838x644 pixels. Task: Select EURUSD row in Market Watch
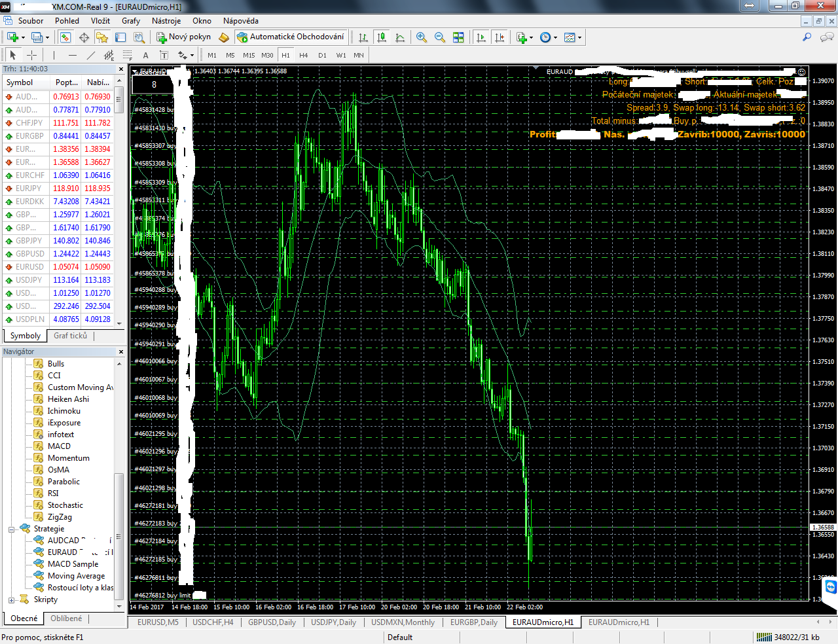click(x=59, y=267)
